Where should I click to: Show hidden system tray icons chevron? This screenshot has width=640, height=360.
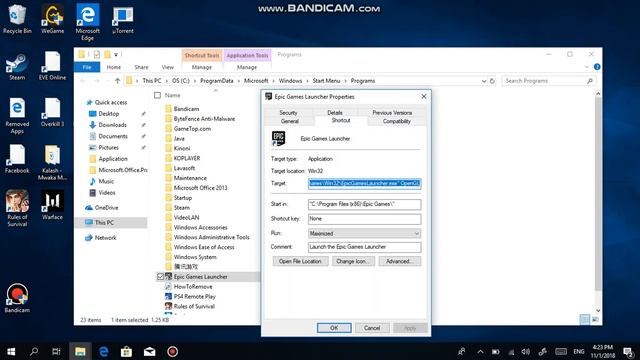(x=480, y=351)
